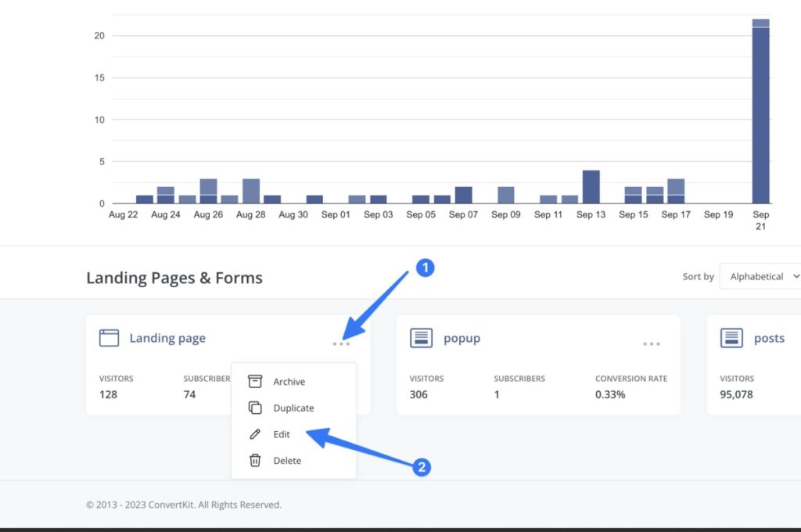Click the CONVERSION RATE label on popup
Screen dimensions: 801x532
(x=631, y=379)
